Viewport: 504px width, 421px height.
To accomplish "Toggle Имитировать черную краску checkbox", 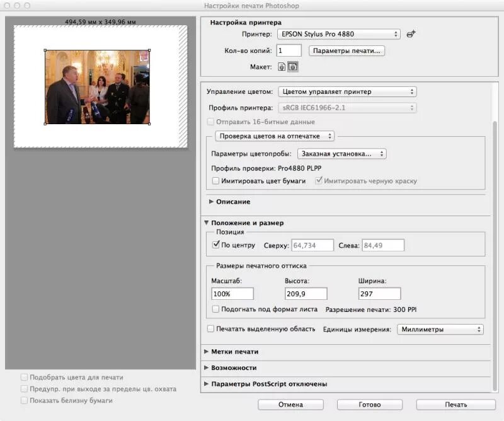I will click(x=319, y=180).
